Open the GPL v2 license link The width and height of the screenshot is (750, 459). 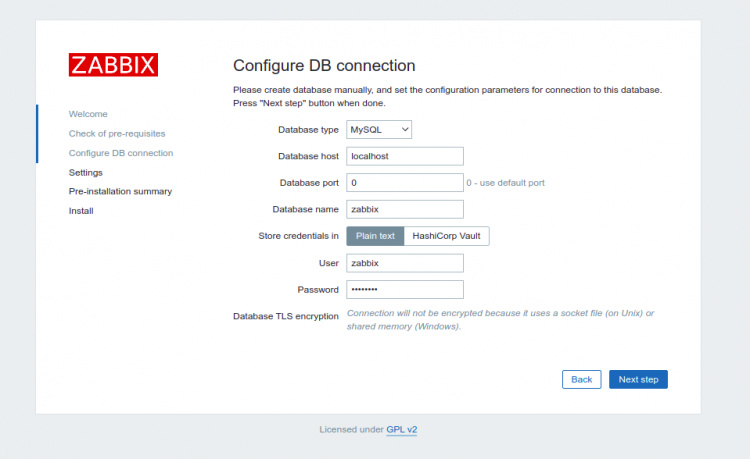[402, 429]
